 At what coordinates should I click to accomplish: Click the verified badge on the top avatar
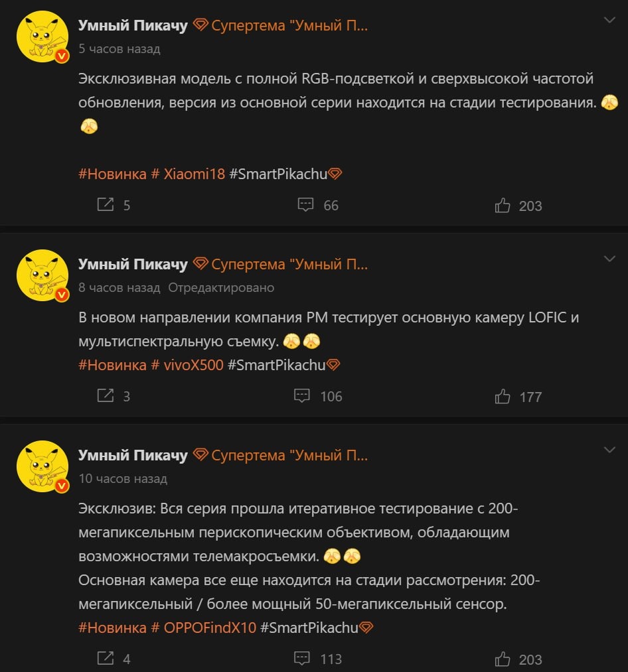tap(62, 56)
